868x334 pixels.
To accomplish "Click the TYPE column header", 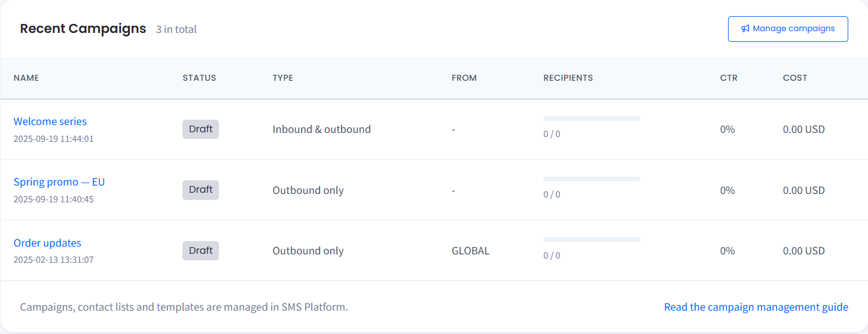I will 283,78.
